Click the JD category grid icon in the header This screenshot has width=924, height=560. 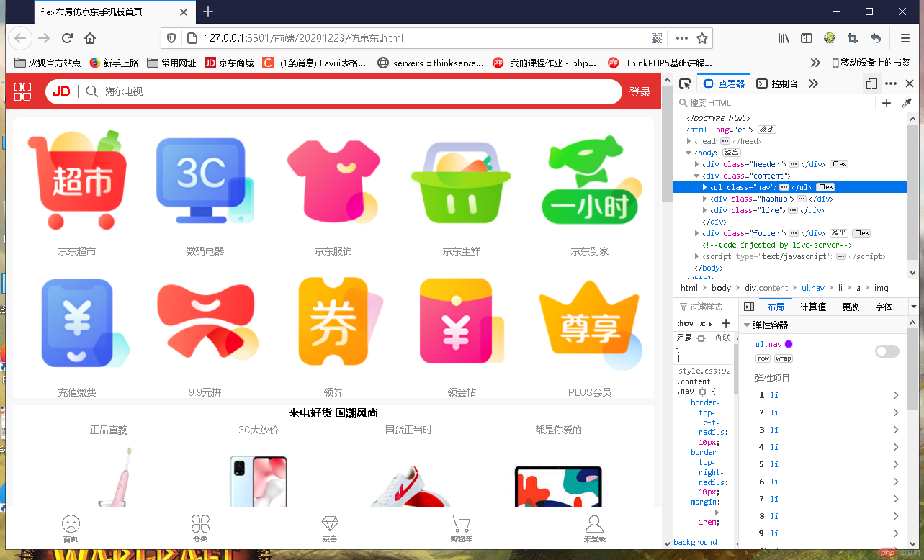coord(22,91)
